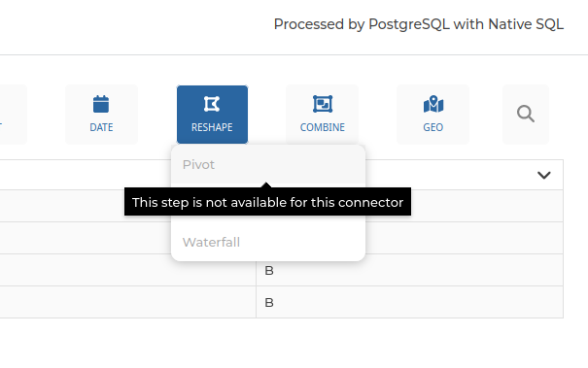
Task: Open the DATE steps calendar icon
Action: tap(101, 104)
